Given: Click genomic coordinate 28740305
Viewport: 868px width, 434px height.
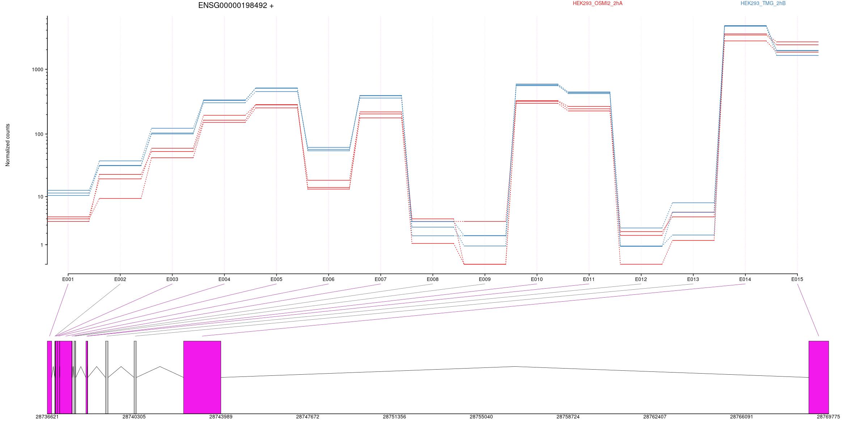Looking at the screenshot, I should coord(134,417).
